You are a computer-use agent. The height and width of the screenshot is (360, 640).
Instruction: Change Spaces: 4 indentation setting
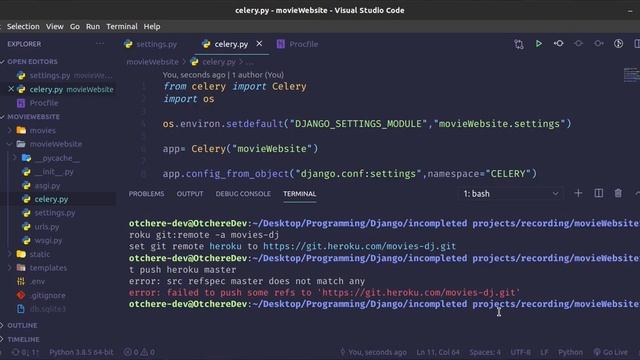485,352
